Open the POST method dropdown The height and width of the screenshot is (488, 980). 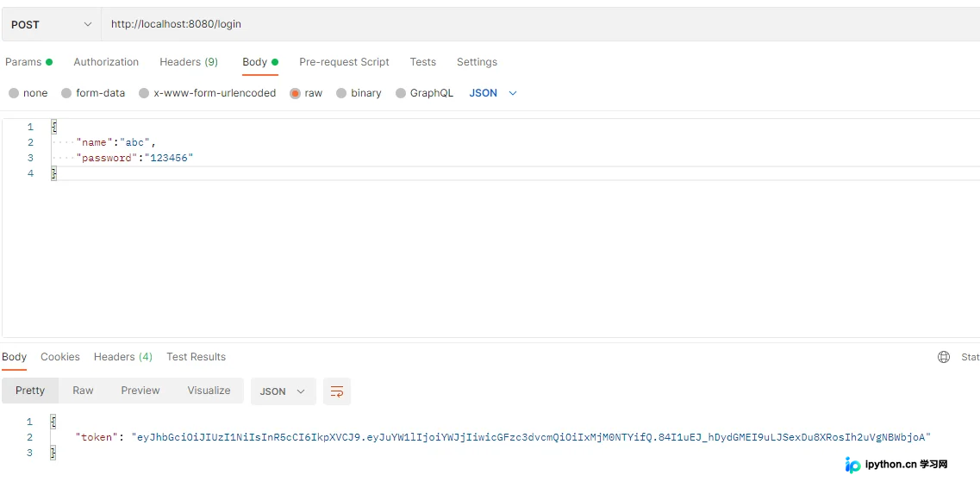(51, 24)
